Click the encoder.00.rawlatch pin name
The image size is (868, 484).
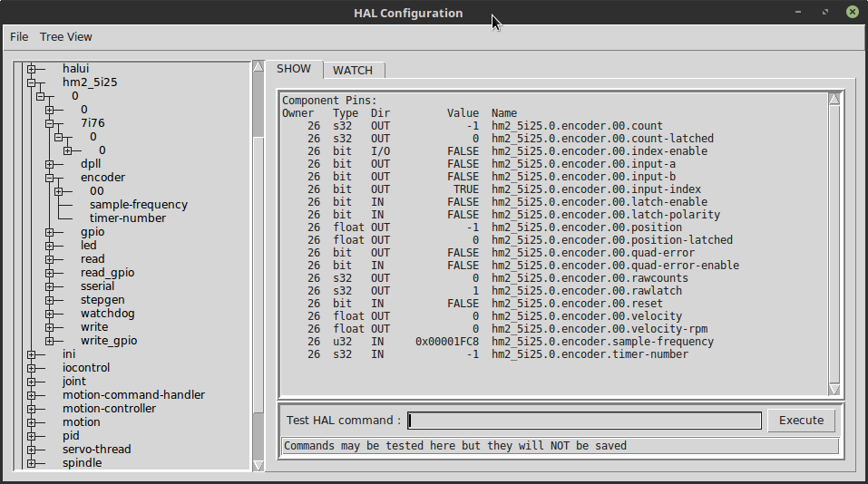[587, 291]
